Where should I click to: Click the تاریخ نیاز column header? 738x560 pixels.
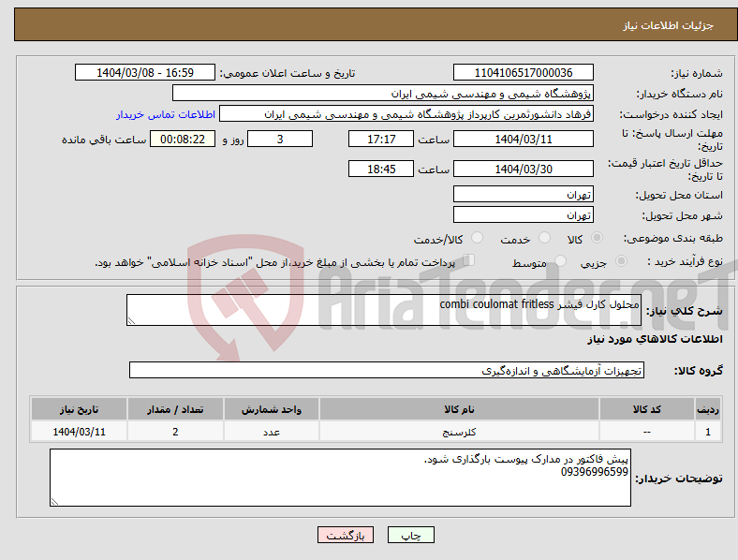[79, 409]
